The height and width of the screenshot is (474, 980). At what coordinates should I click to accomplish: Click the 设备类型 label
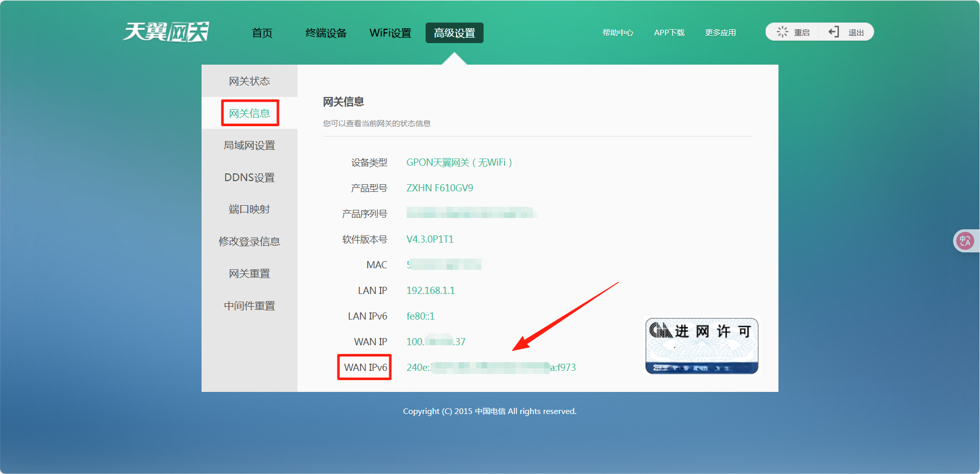(369, 162)
